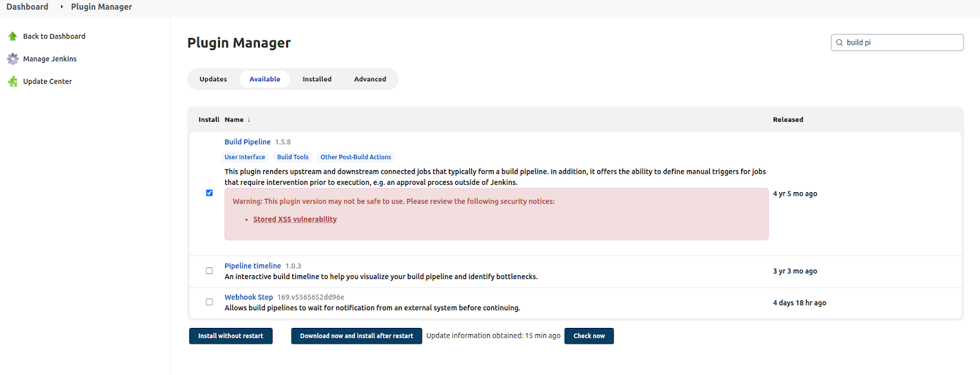
Task: Click the Manage Jenkins gear icon
Action: [x=12, y=59]
